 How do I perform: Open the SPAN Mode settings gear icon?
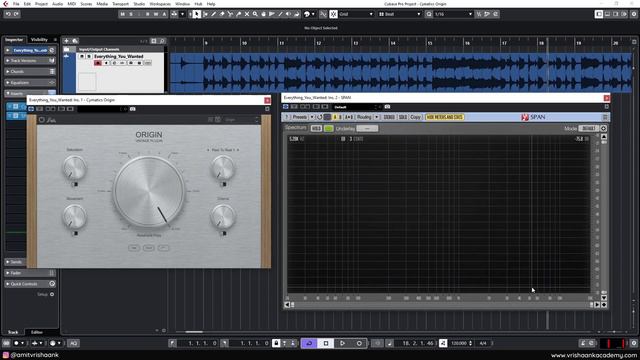[x=603, y=128]
